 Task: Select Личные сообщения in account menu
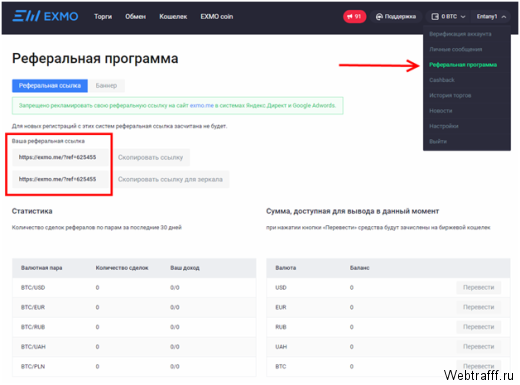[456, 49]
